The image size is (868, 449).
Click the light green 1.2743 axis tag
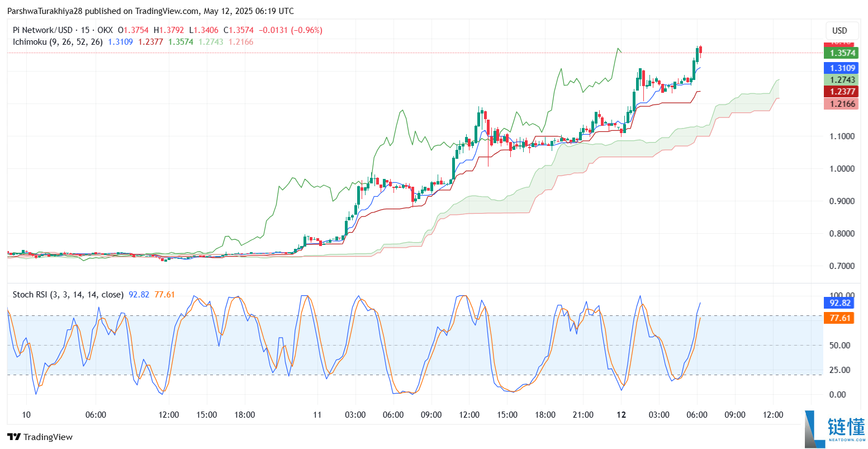(842, 80)
